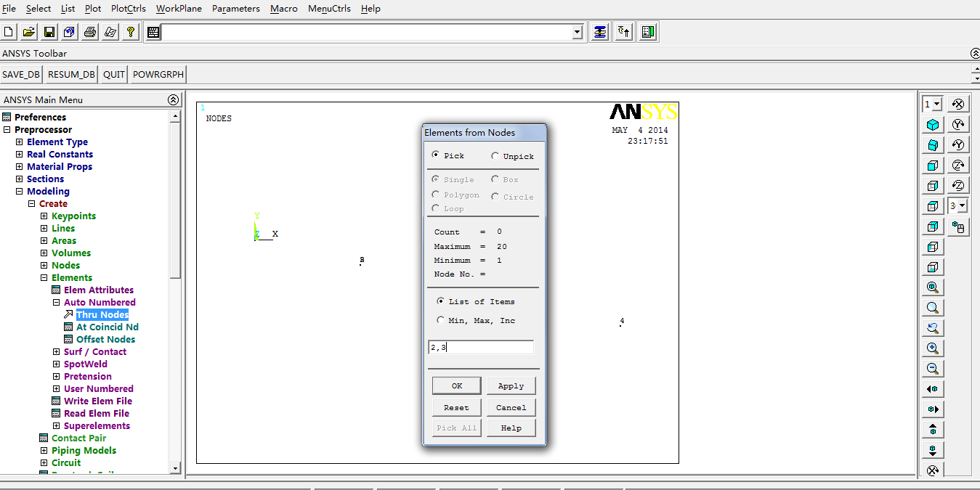This screenshot has width=980, height=490.
Task: Choose the Box picking mode radio
Action: pyautogui.click(x=495, y=179)
